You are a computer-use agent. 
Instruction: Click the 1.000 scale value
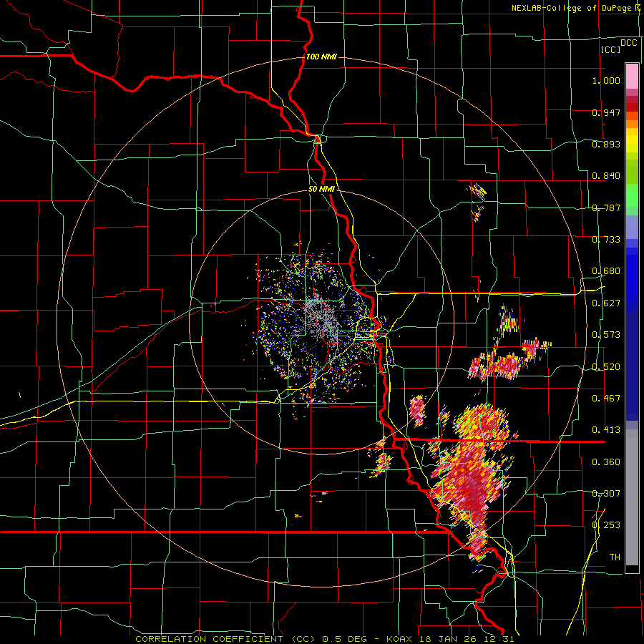pos(606,80)
